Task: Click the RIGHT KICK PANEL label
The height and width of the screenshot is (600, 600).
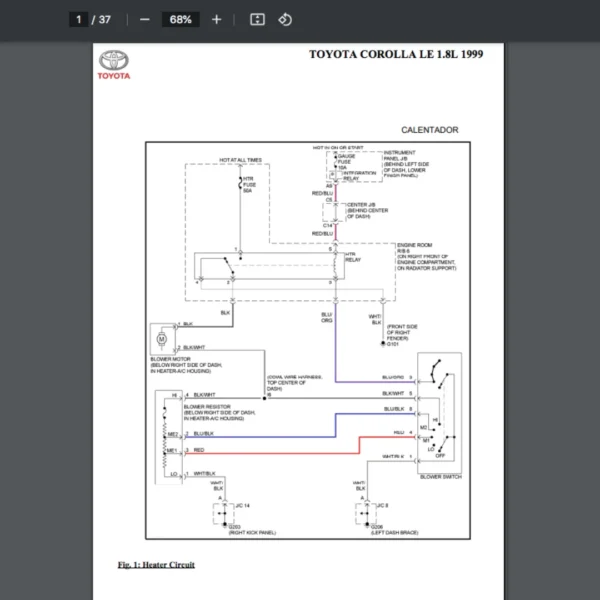Action: click(252, 533)
